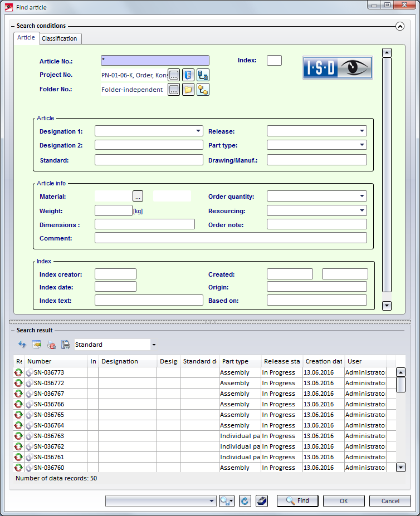Click the eraser icon next to Find button
This screenshot has height=516, width=420.
click(262, 501)
